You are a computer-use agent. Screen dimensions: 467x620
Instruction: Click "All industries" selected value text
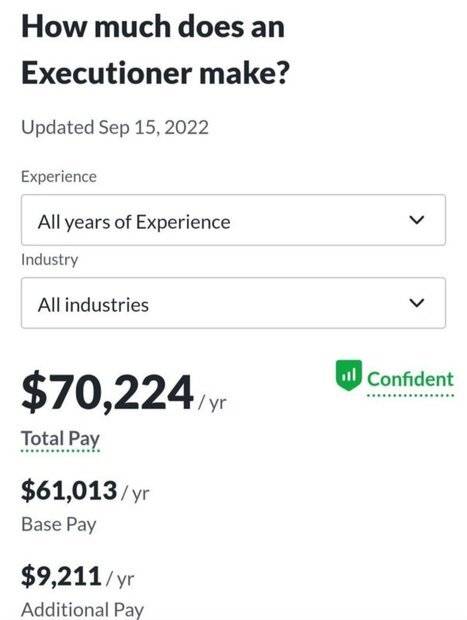[93, 305]
